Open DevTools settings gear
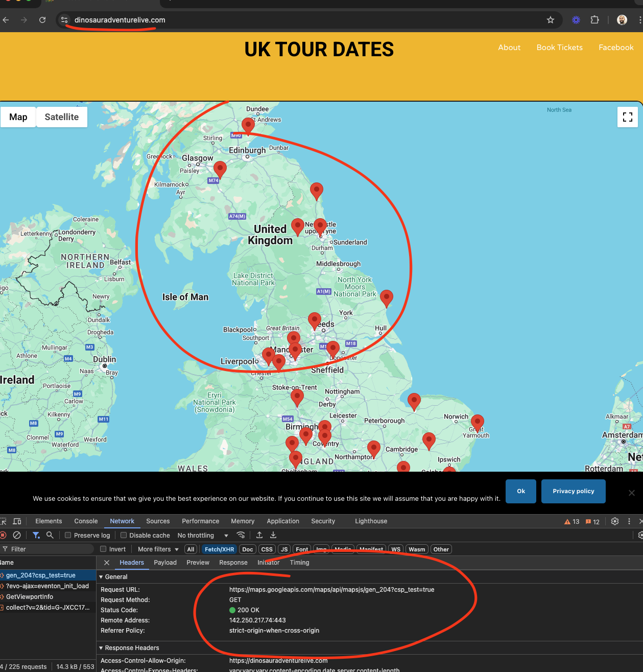 [x=615, y=521]
